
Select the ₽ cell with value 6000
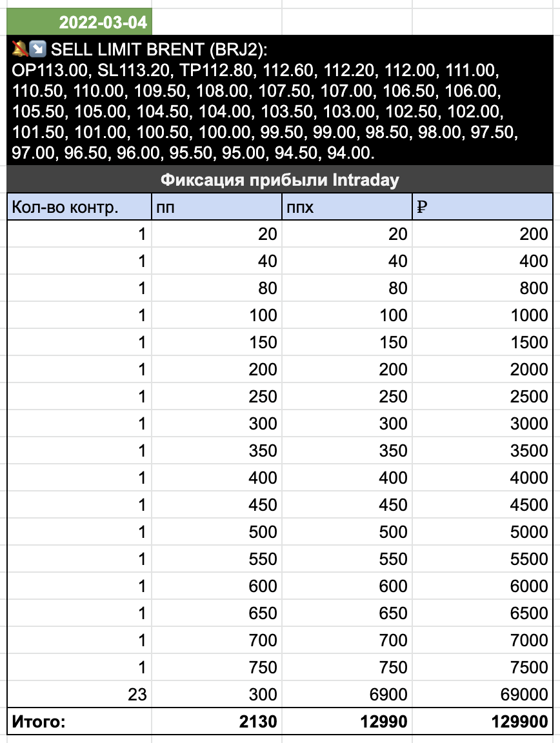(x=483, y=586)
